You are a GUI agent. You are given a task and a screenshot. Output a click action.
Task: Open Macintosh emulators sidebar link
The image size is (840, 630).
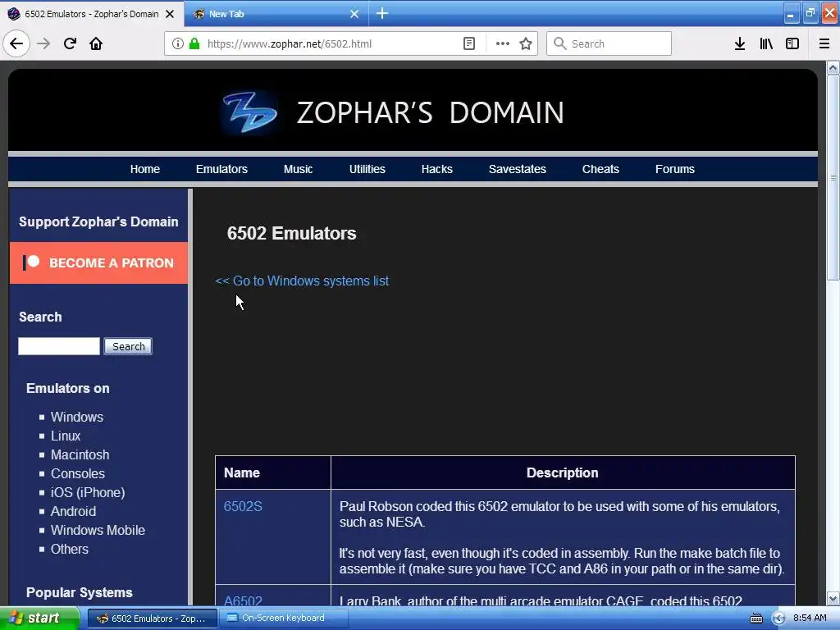[x=80, y=454]
